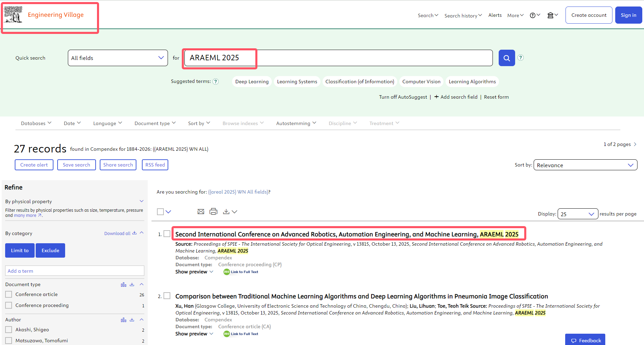Tick the checkbox for result number 1
Image resolution: width=644 pixels, height=345 pixels.
tap(167, 234)
